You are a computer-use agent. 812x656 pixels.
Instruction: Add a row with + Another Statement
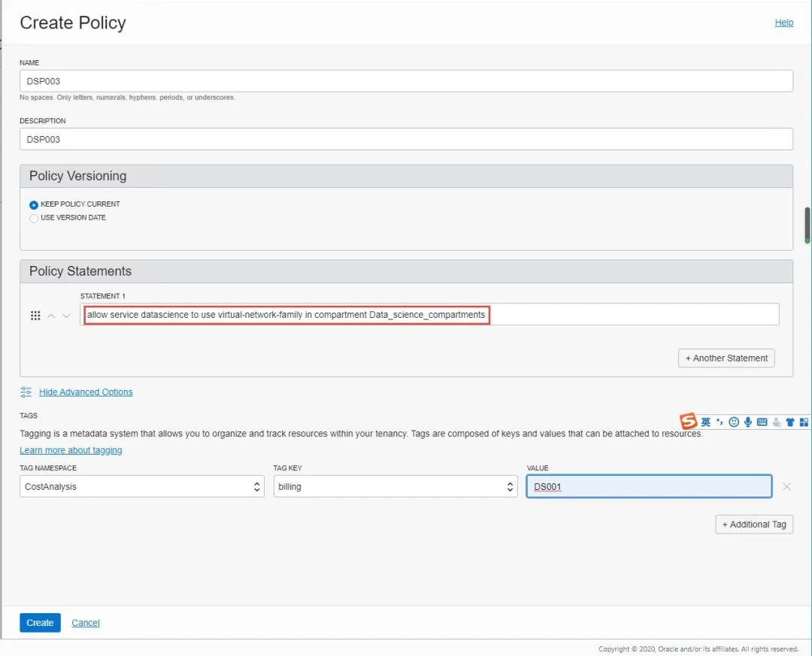click(x=726, y=358)
